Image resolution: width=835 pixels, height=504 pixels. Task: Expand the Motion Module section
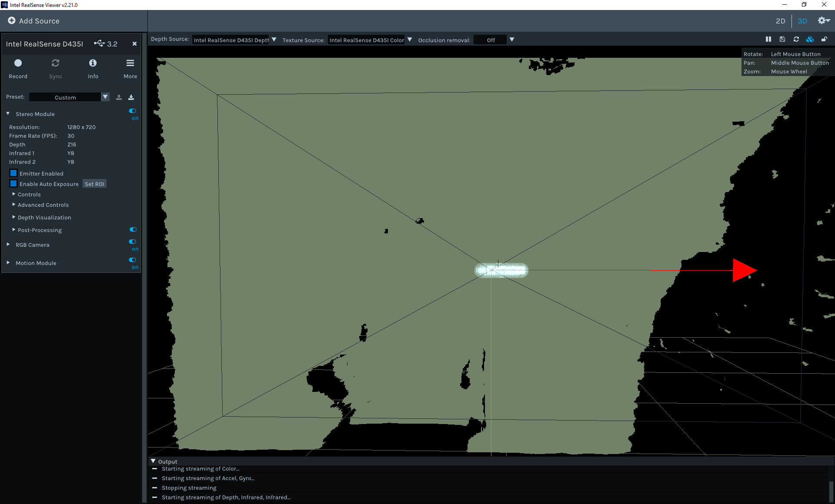pos(8,262)
